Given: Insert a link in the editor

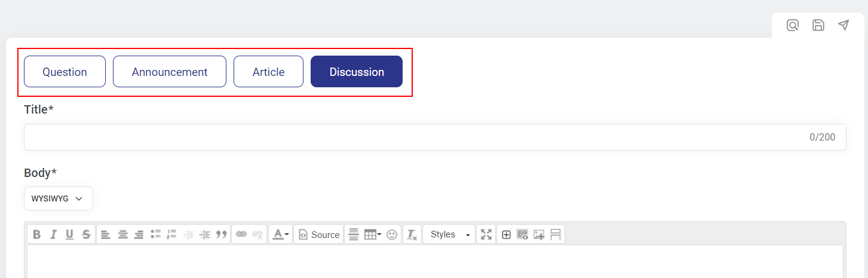Looking at the screenshot, I should (x=241, y=235).
